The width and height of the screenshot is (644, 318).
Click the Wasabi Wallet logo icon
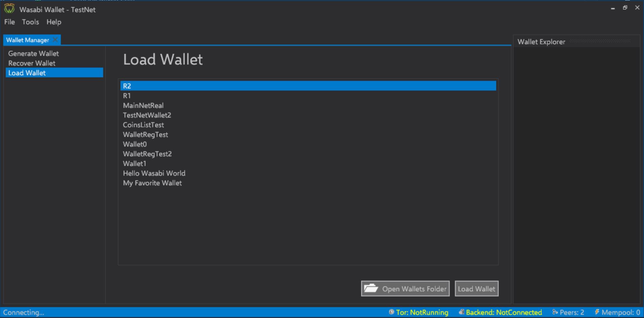coord(9,8)
